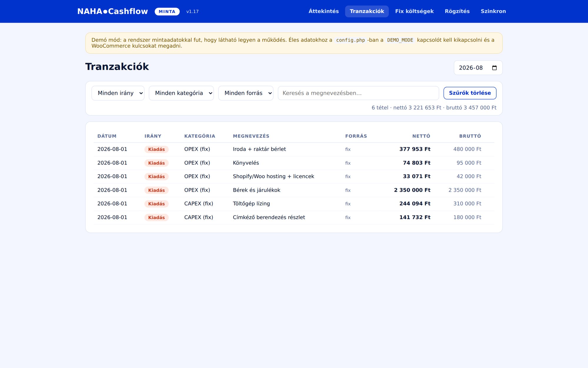Click the Szűrők törlése button
Image resolution: width=588 pixels, height=368 pixels.
[x=470, y=93]
